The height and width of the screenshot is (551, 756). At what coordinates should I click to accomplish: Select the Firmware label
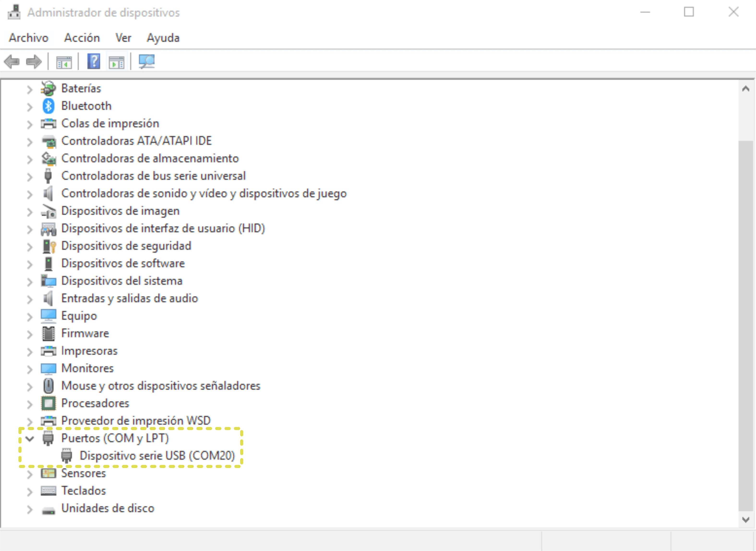click(85, 333)
